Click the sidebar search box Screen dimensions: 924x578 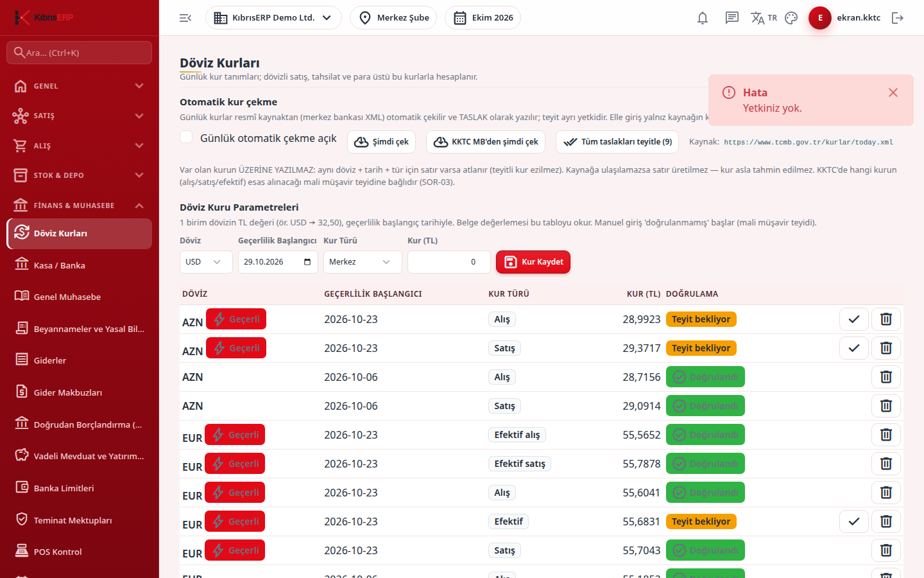pyautogui.click(x=80, y=53)
